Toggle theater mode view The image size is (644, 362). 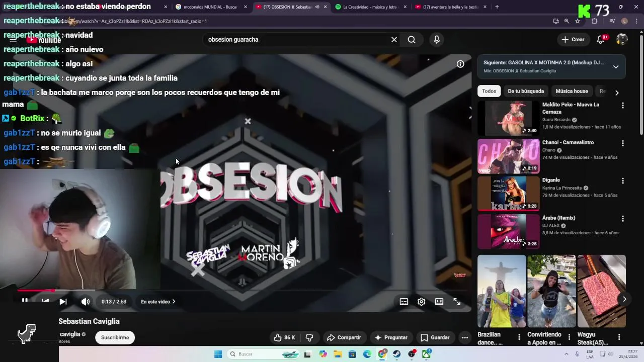coord(439,302)
